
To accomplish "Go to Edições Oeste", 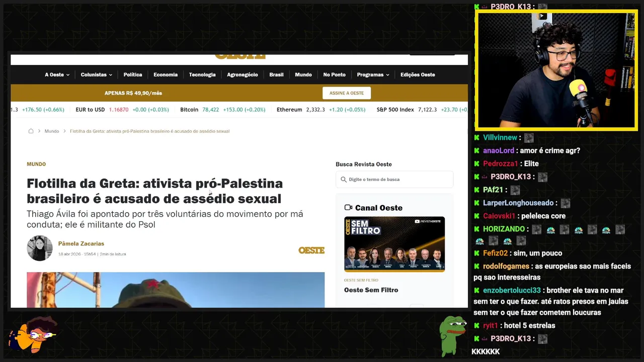I will pos(418,74).
